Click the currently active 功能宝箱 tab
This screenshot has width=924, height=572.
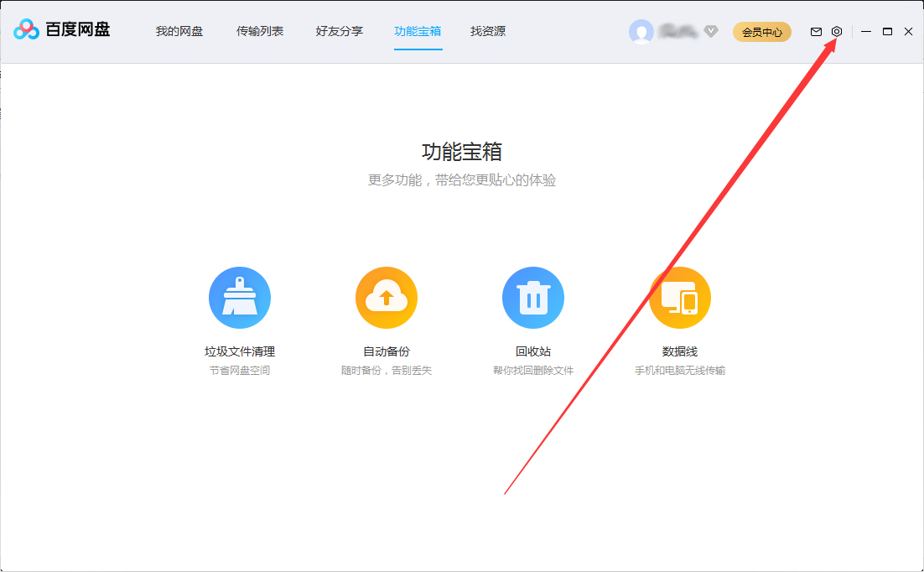tap(418, 31)
